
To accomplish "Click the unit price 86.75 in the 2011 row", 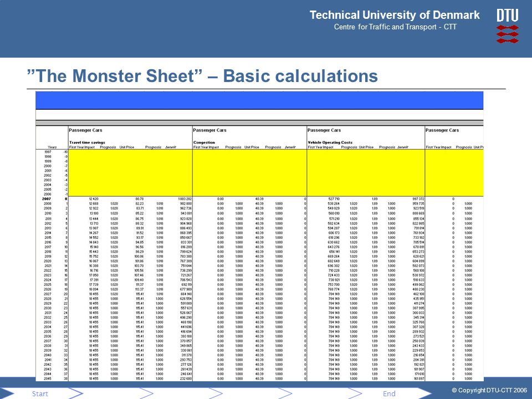I will [140, 219].
